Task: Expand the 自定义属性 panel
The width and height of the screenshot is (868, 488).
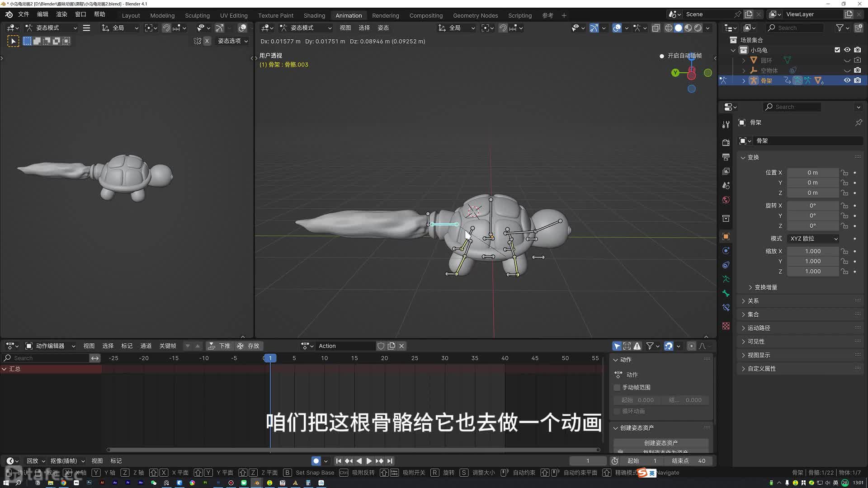Action: [x=761, y=369]
